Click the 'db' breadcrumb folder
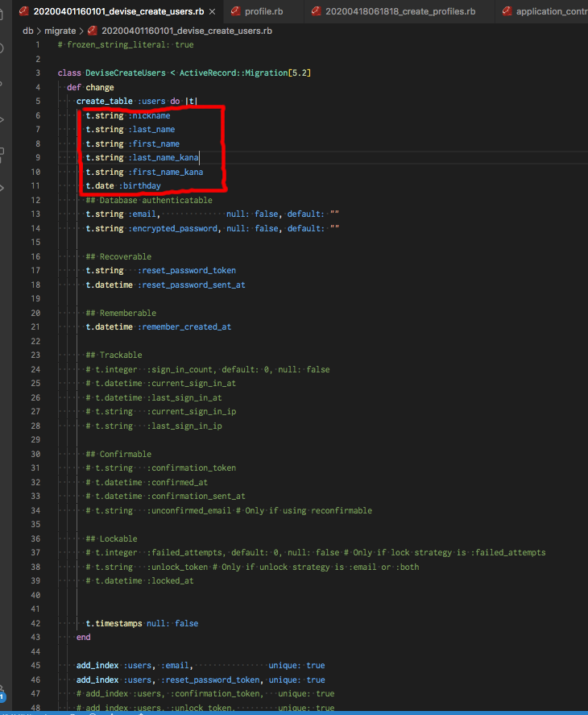The height and width of the screenshot is (715, 588). 28,31
